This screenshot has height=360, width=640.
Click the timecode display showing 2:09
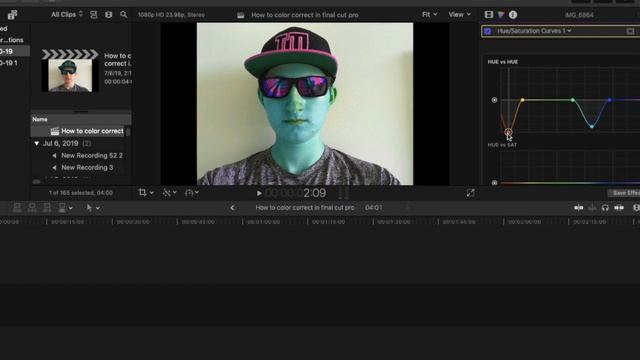(x=314, y=193)
